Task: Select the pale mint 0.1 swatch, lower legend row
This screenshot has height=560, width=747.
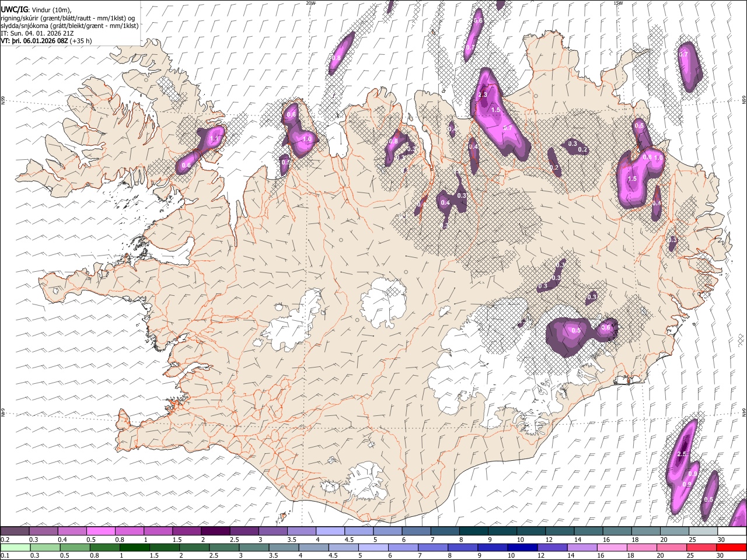Action: point(15,547)
